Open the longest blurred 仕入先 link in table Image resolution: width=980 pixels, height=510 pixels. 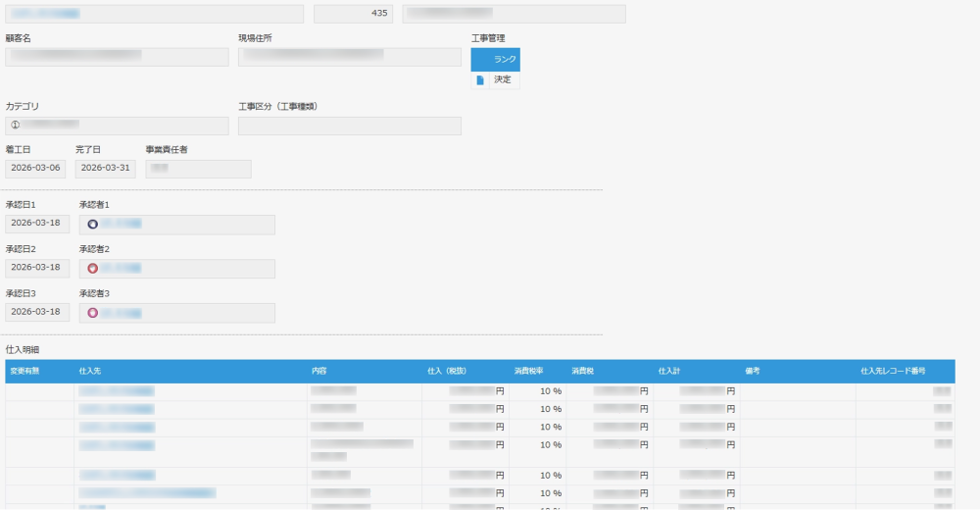coord(148,493)
